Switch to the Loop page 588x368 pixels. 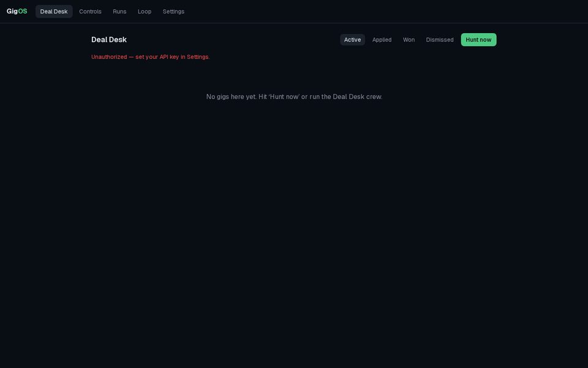pyautogui.click(x=145, y=11)
